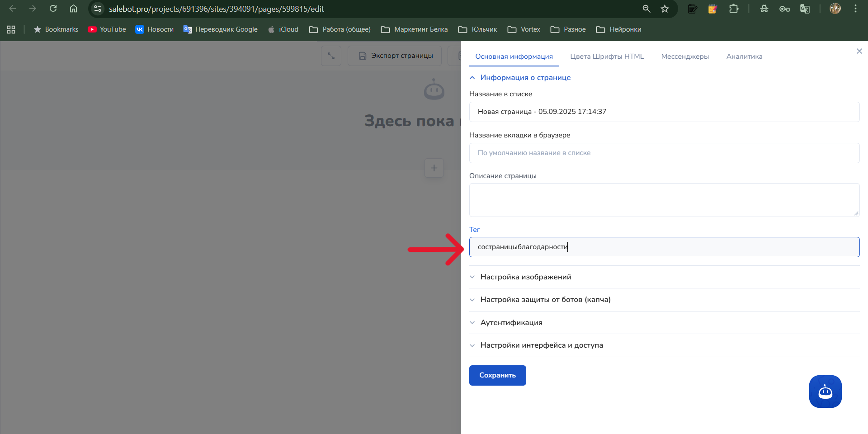Click the home icon in the toolbar
Viewport: 868px width, 434px height.
coord(74,9)
